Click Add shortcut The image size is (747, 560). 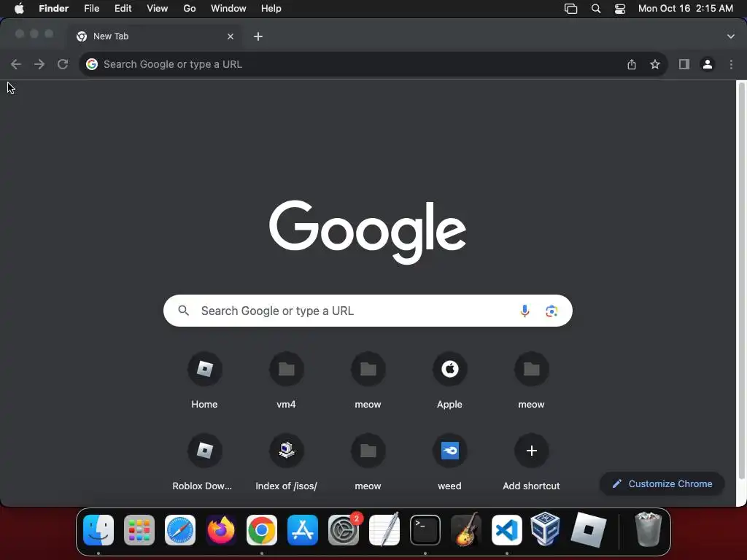(531, 462)
